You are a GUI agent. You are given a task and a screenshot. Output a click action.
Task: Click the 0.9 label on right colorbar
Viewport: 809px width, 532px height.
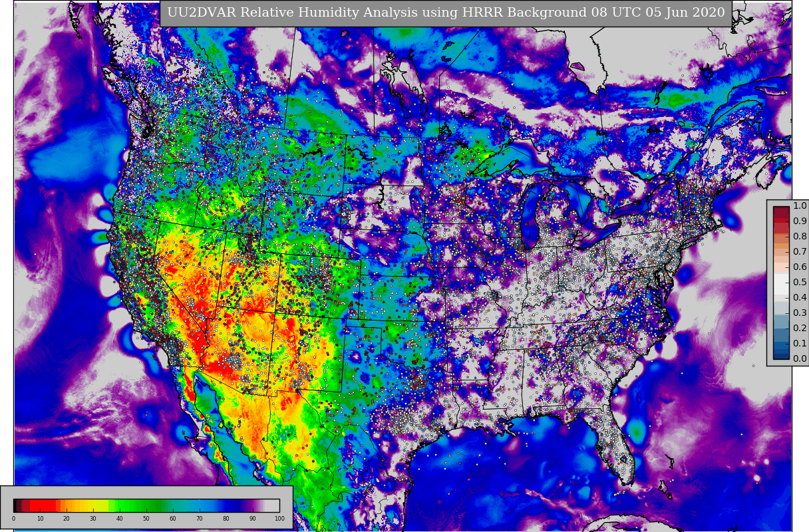pos(800,221)
